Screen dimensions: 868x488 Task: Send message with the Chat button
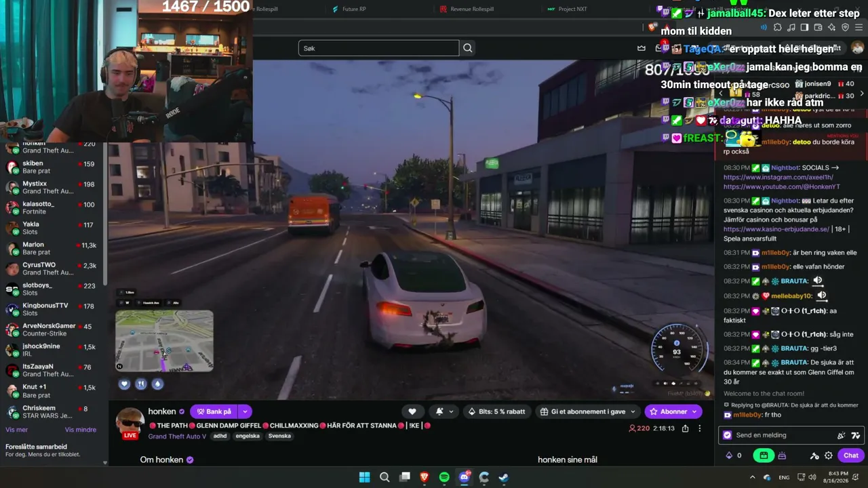[851, 455]
